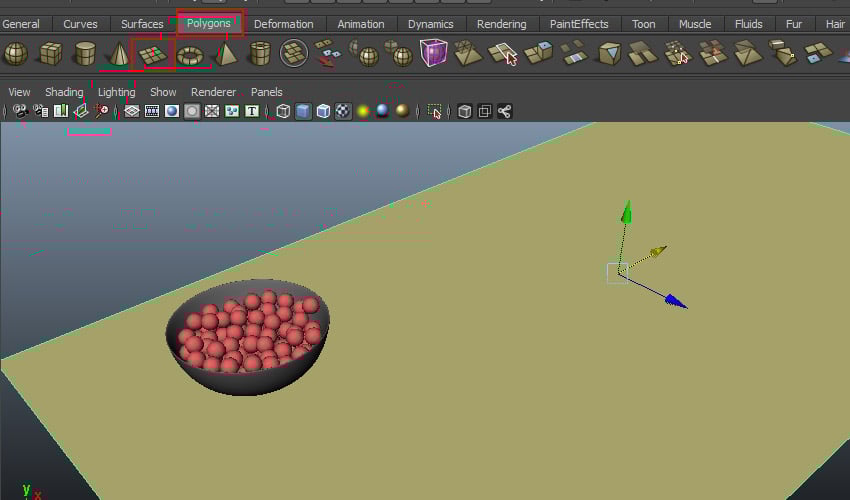This screenshot has height=500, width=850.
Task: Click the 2D pan/zoom magnifier icon
Action: pos(101,111)
